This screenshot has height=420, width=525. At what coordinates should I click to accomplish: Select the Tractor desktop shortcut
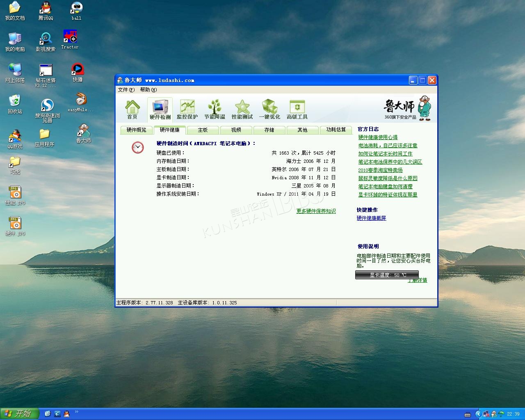tap(70, 39)
